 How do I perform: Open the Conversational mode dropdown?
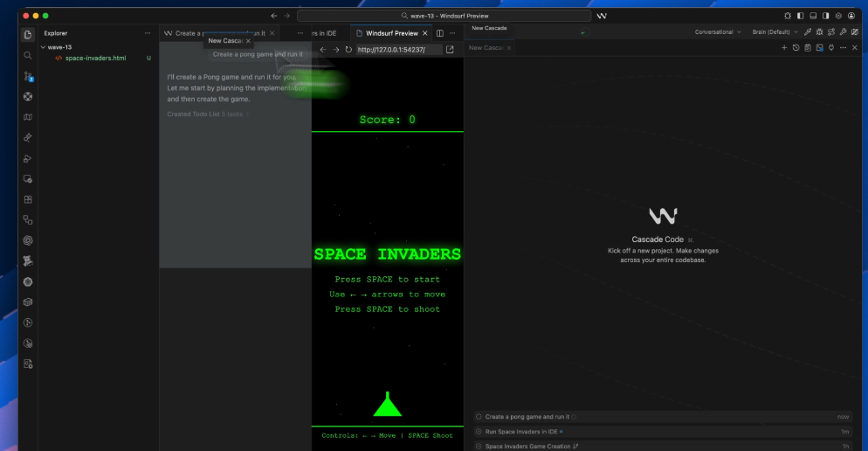[x=718, y=32]
